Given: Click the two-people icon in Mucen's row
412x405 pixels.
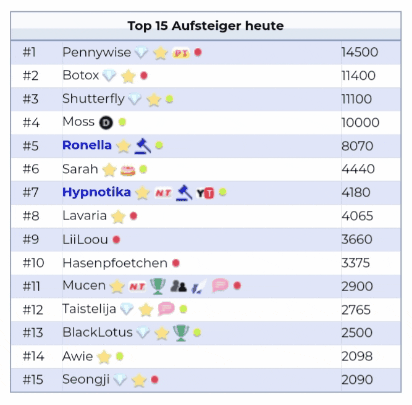Looking at the screenshot, I should point(179,286).
